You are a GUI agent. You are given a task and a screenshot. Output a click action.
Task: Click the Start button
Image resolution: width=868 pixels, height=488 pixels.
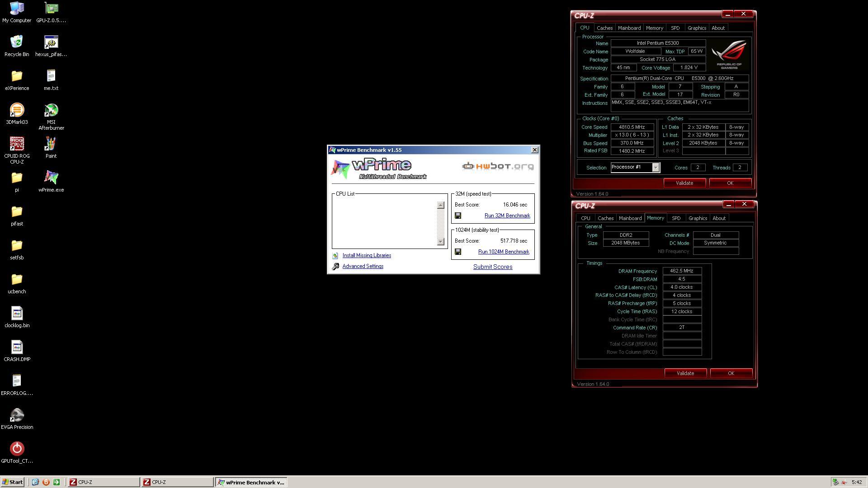tap(13, 482)
